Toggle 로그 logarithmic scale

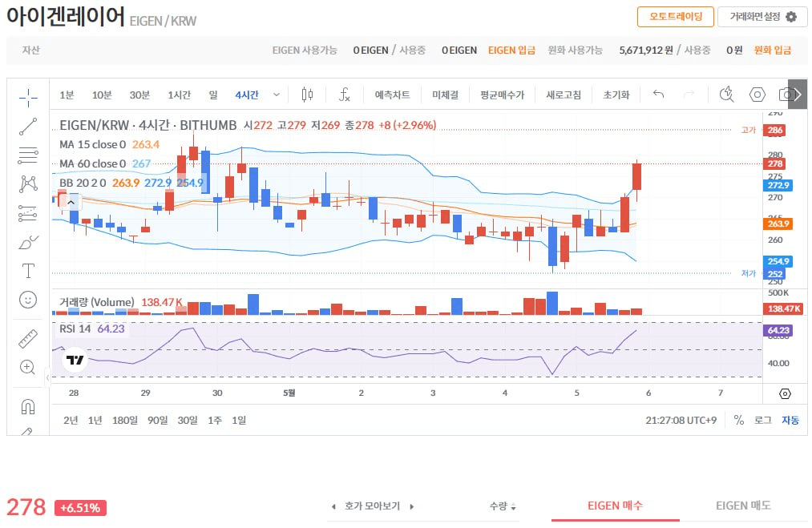(763, 420)
